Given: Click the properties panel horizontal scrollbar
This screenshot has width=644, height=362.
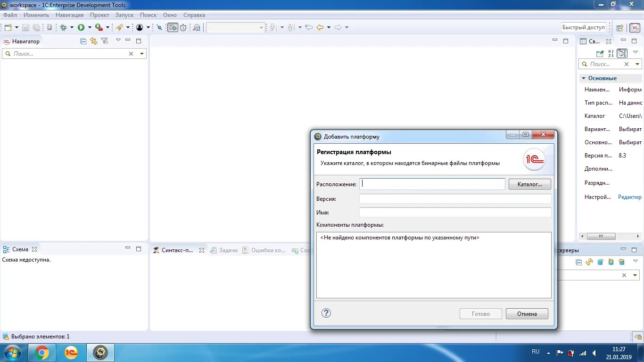Looking at the screenshot, I should point(601,236).
